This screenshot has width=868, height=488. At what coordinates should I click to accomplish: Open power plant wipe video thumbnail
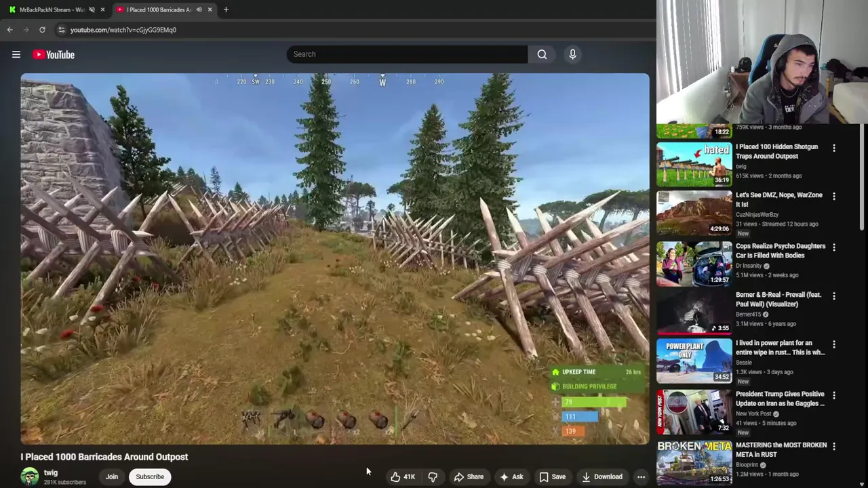694,361
